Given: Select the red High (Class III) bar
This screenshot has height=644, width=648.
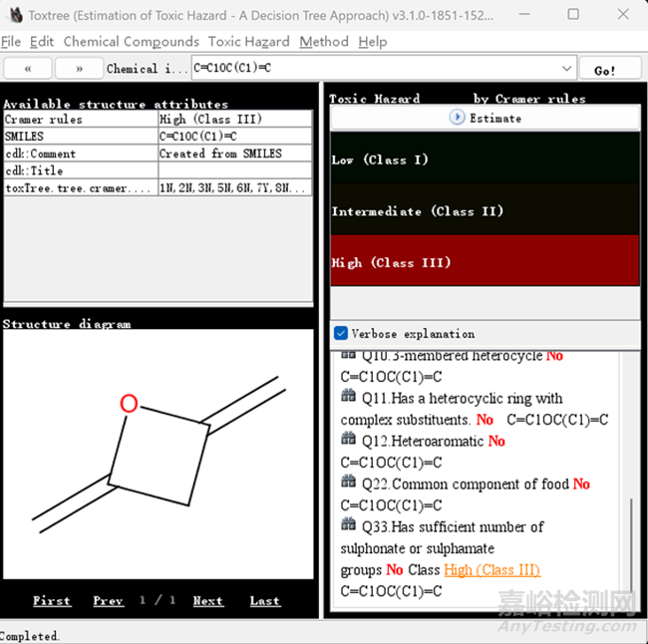Looking at the screenshot, I should [x=485, y=262].
